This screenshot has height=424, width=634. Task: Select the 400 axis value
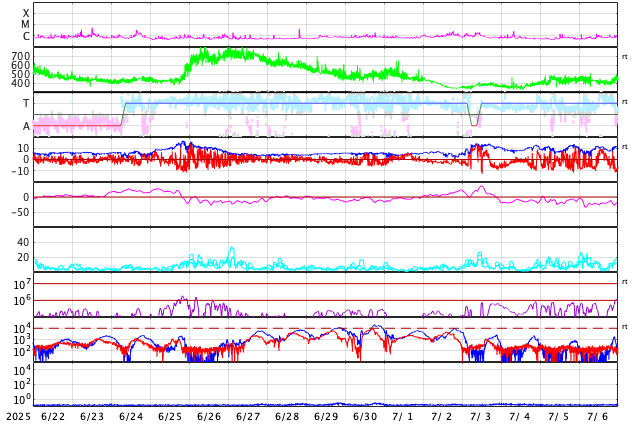coord(21,83)
